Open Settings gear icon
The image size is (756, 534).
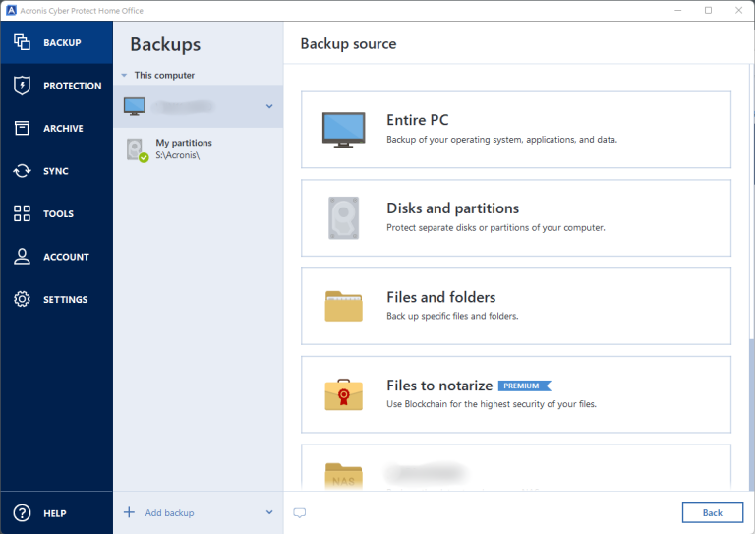coord(22,300)
